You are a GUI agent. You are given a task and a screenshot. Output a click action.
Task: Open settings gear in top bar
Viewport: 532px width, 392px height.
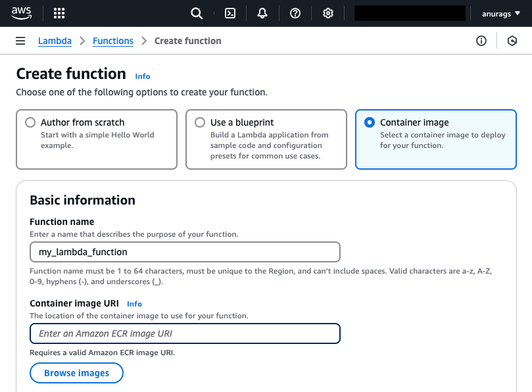point(327,13)
